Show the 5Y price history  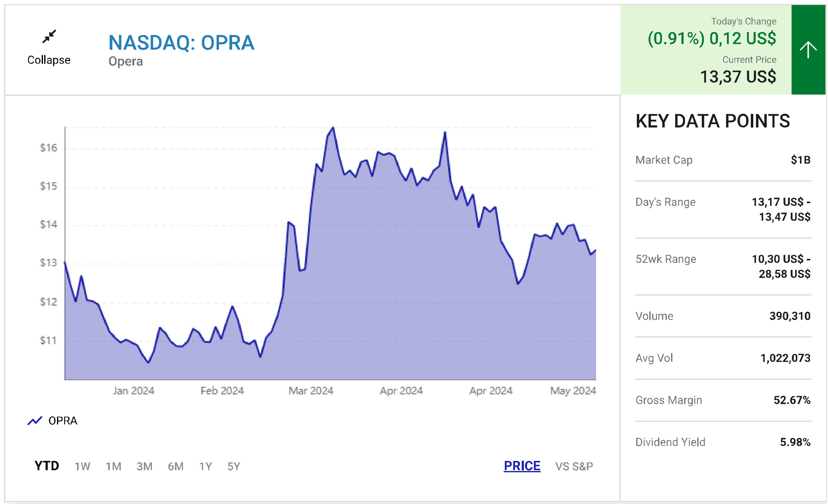(x=233, y=466)
